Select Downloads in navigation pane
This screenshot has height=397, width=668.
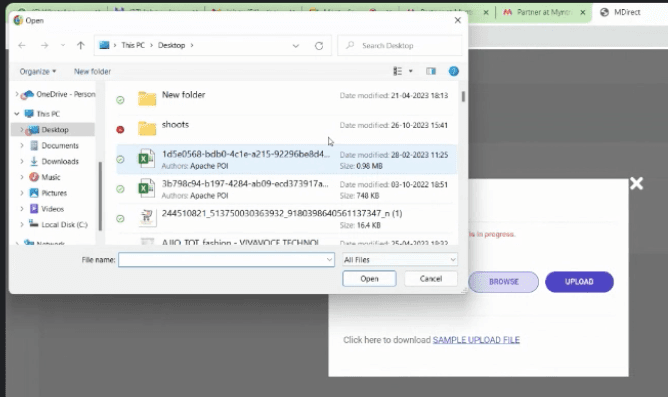pyautogui.click(x=60, y=161)
